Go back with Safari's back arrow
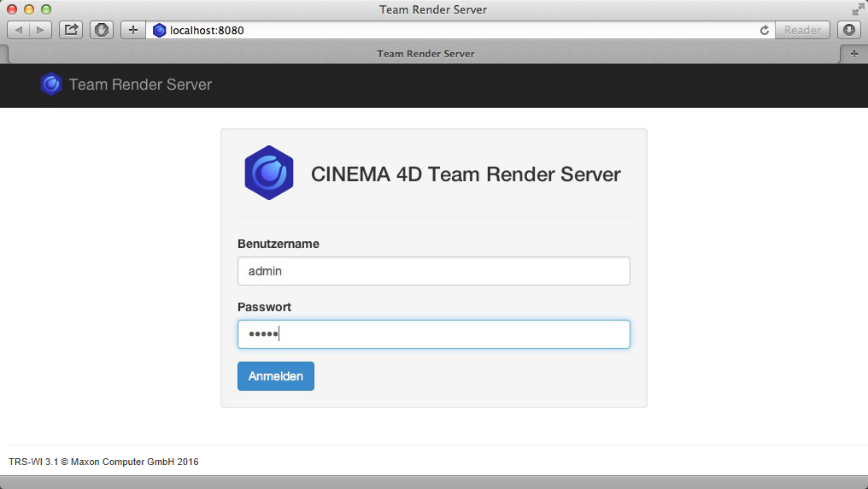Viewport: 868px width, 489px height. pyautogui.click(x=19, y=30)
